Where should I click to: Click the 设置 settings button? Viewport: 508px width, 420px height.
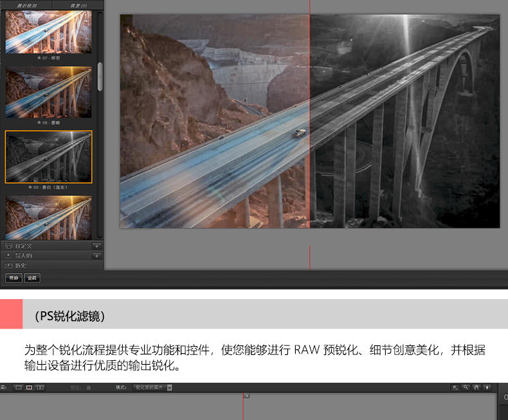[32, 278]
